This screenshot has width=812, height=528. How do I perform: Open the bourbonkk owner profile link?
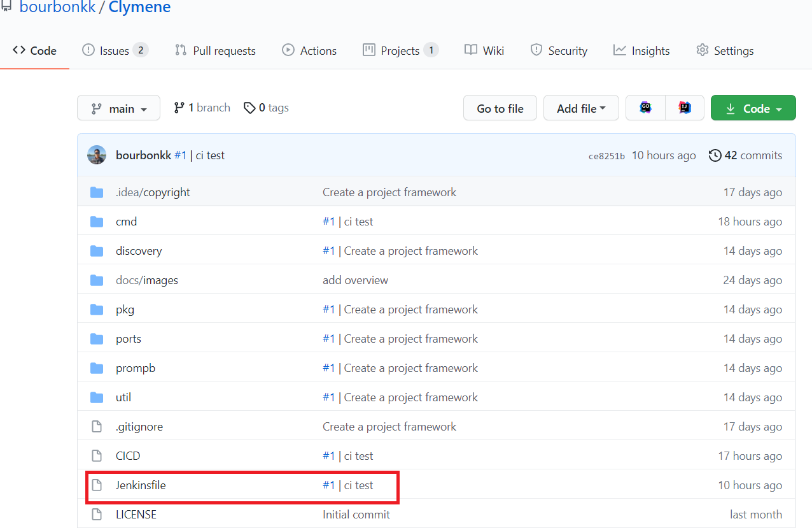pos(57,8)
